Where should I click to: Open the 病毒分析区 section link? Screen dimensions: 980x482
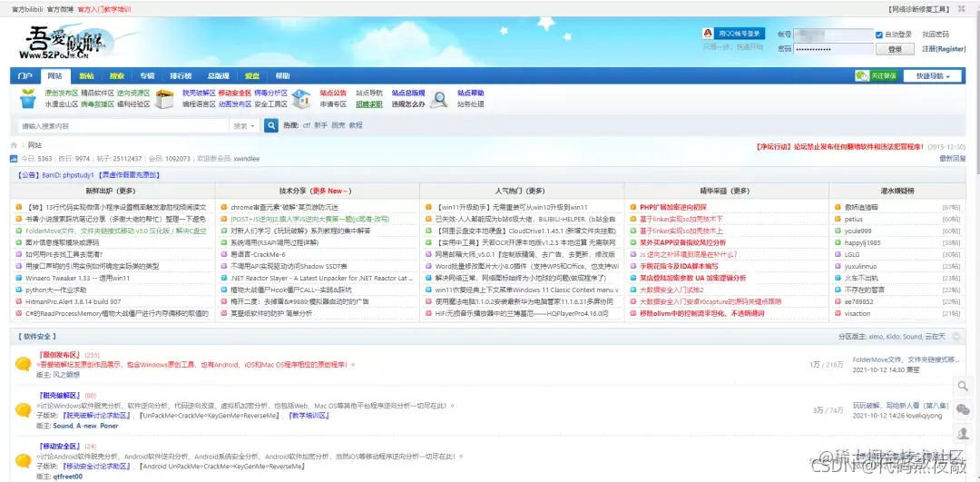pyautogui.click(x=270, y=93)
